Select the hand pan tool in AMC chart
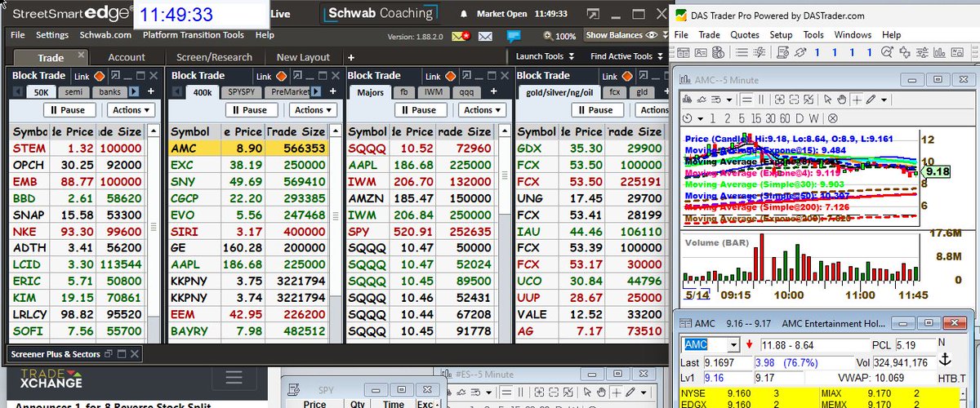980x408 pixels. point(842,100)
